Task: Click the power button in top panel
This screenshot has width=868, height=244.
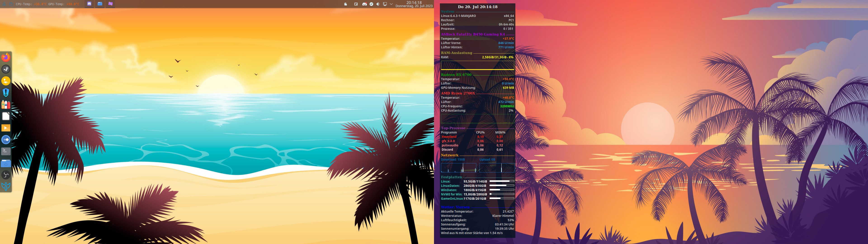Action: click(11, 4)
